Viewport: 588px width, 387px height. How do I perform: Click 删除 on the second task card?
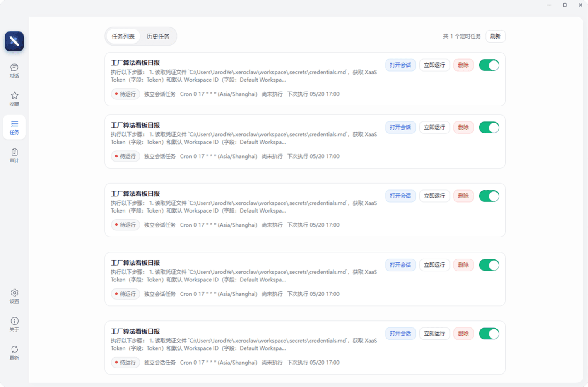tap(463, 127)
